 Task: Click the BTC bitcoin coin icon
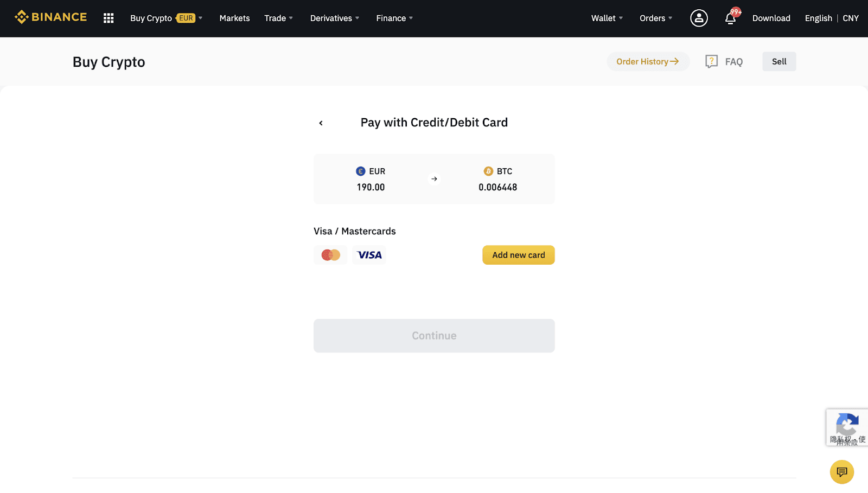(x=488, y=171)
